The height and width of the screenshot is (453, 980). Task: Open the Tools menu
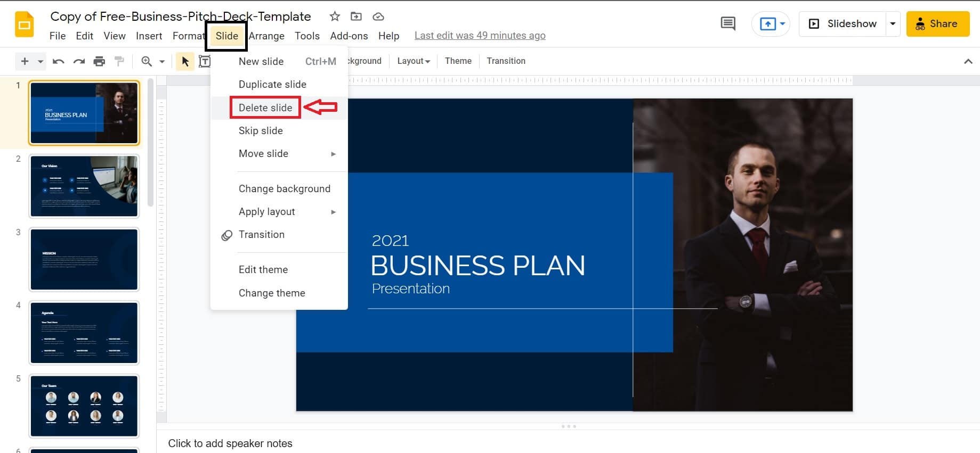pos(307,36)
